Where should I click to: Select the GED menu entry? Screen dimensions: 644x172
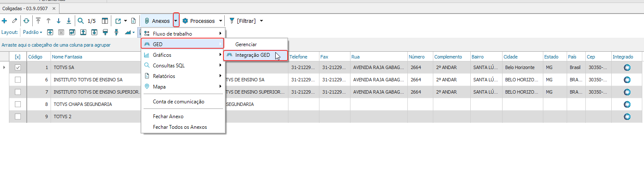183,44
